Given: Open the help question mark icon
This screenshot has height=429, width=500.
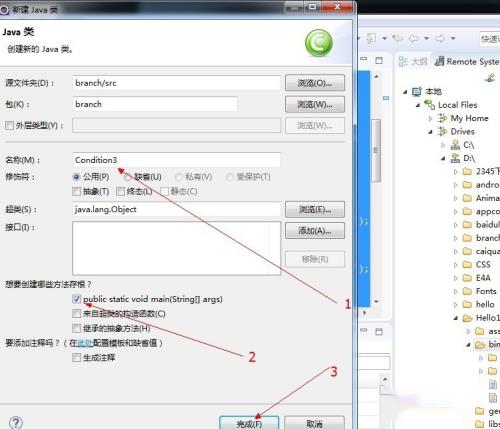Looking at the screenshot, I should 16,423.
